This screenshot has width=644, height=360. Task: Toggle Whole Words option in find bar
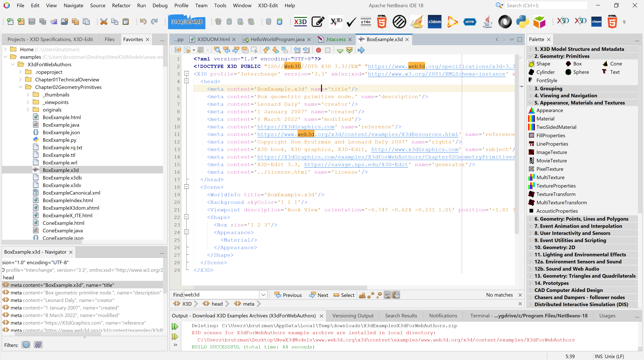pos(371,295)
